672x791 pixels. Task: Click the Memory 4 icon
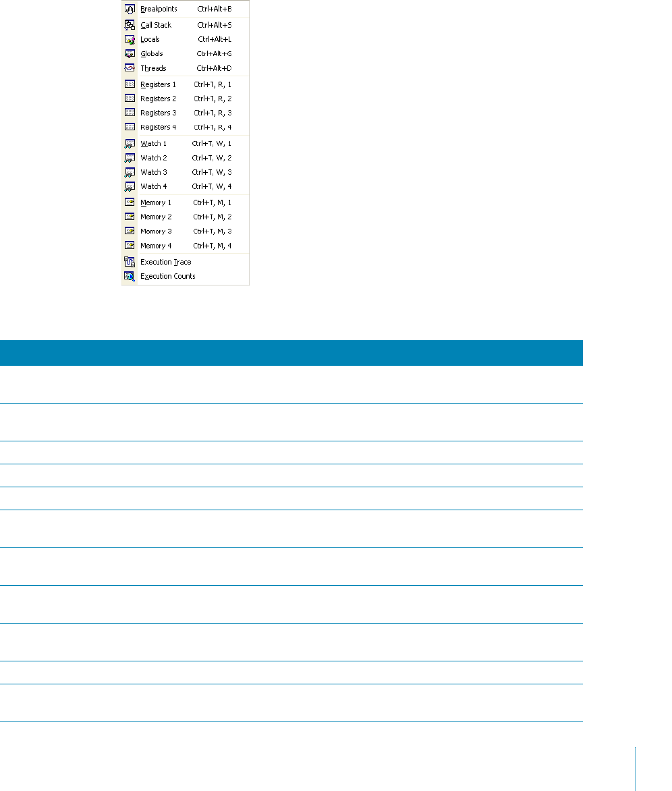[130, 245]
